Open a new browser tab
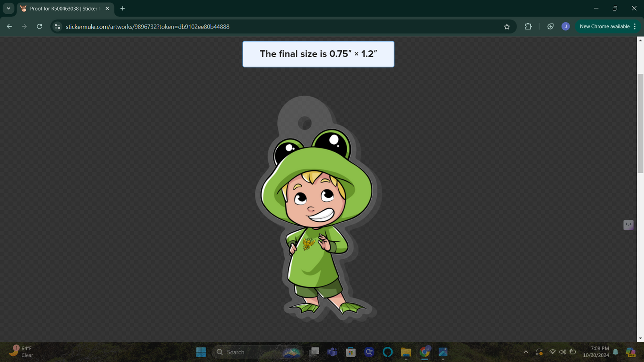 [123, 8]
